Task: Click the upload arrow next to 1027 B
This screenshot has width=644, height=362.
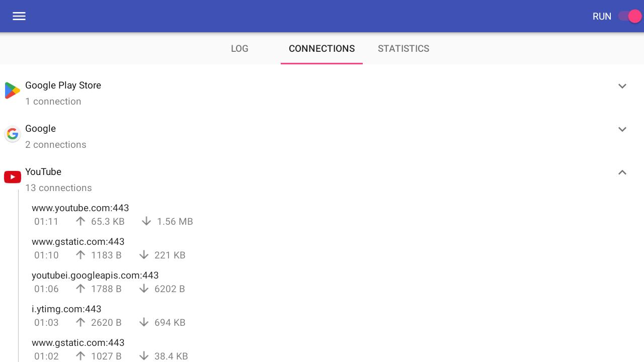Action: click(x=80, y=356)
